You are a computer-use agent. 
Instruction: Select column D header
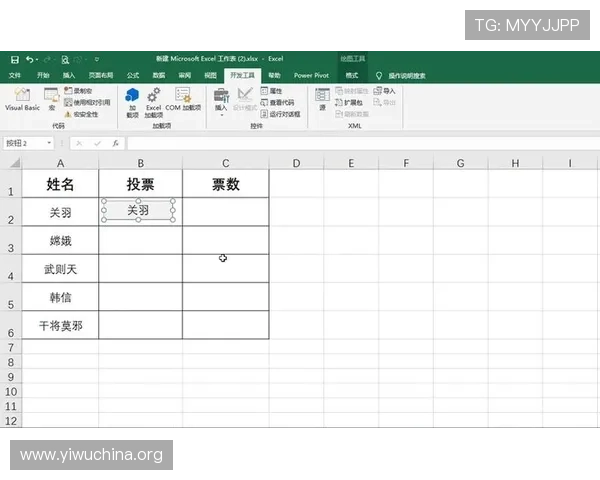click(x=296, y=163)
